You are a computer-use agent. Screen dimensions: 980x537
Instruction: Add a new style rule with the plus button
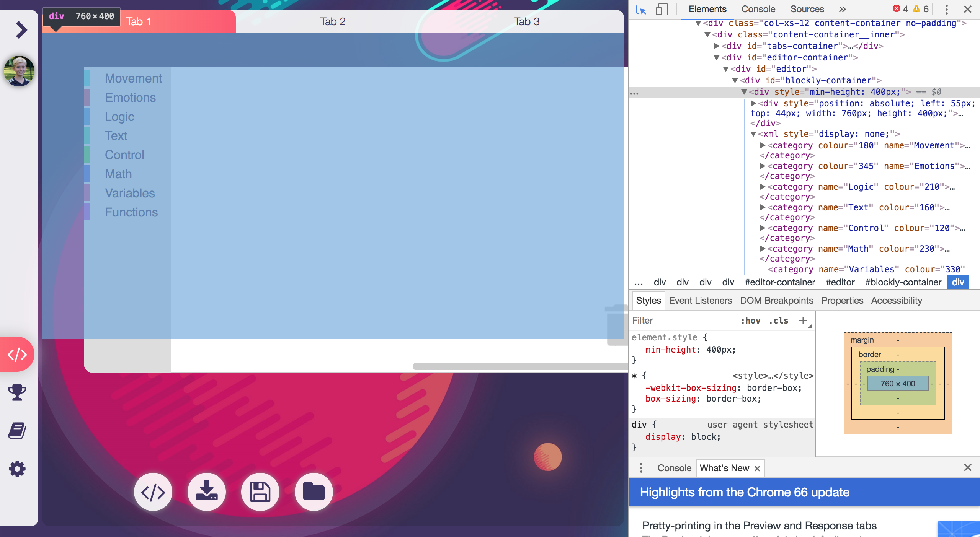coord(802,321)
